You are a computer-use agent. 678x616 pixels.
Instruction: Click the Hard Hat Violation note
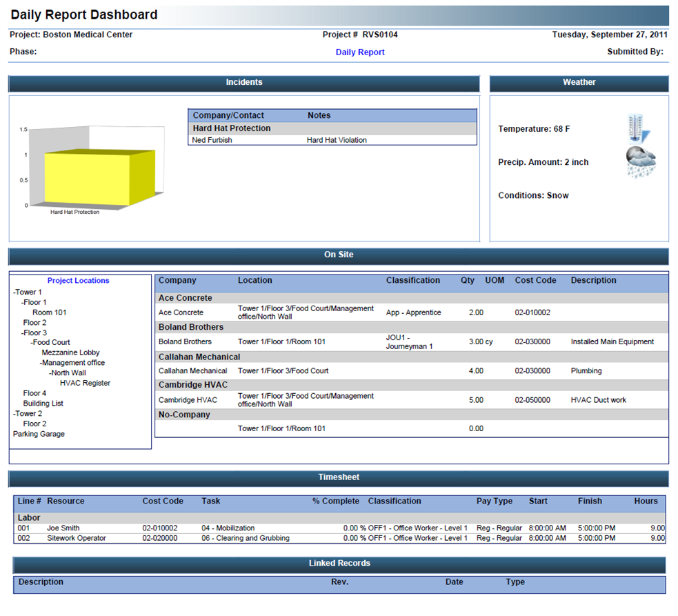click(x=337, y=140)
